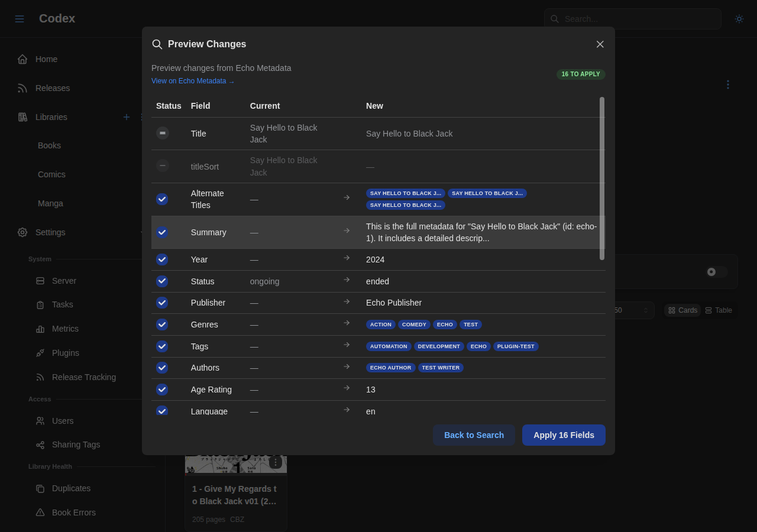The image size is (757, 532).
Task: Close the Preview Changes dialog
Action: [x=600, y=44]
